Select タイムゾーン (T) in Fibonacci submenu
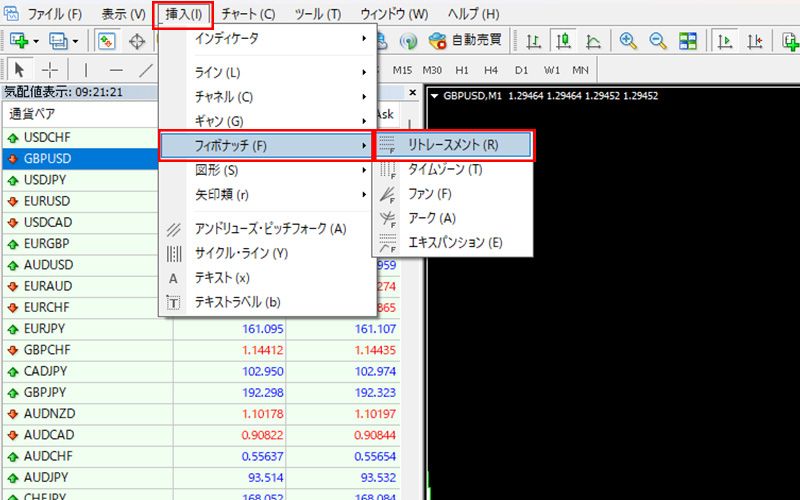 pyautogui.click(x=454, y=169)
